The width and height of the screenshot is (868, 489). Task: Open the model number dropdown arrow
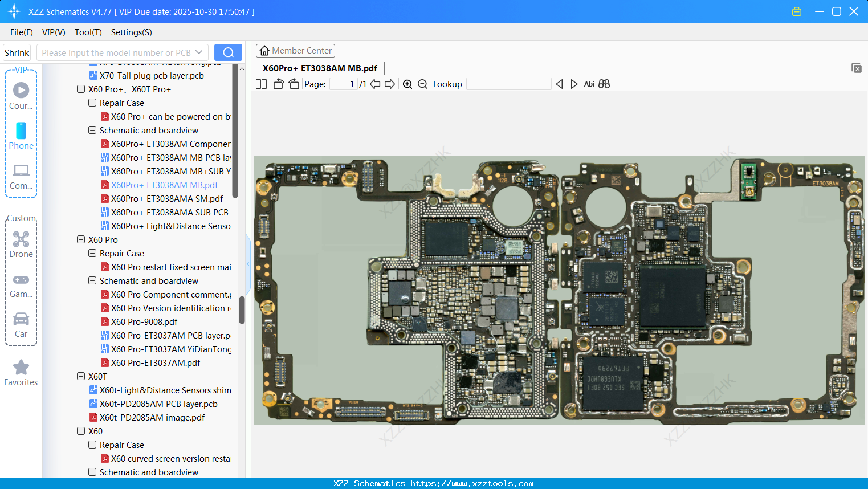point(199,52)
